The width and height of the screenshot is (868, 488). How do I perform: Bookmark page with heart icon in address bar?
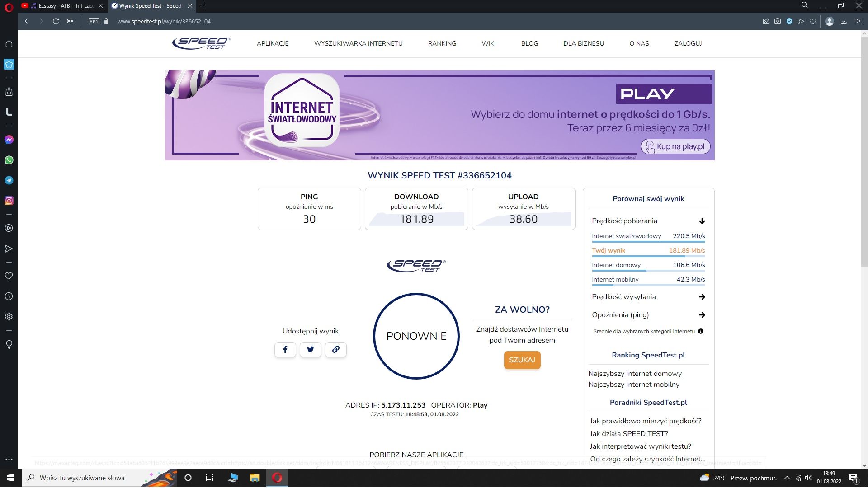point(813,21)
